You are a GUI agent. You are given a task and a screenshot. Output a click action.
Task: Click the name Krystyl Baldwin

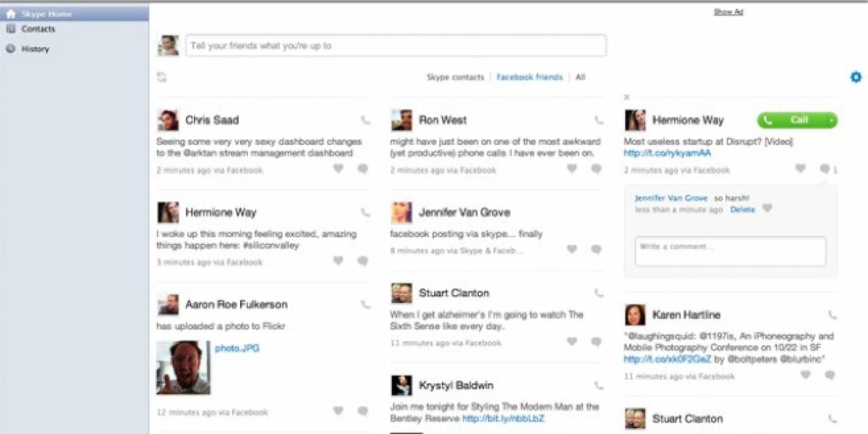456,386
